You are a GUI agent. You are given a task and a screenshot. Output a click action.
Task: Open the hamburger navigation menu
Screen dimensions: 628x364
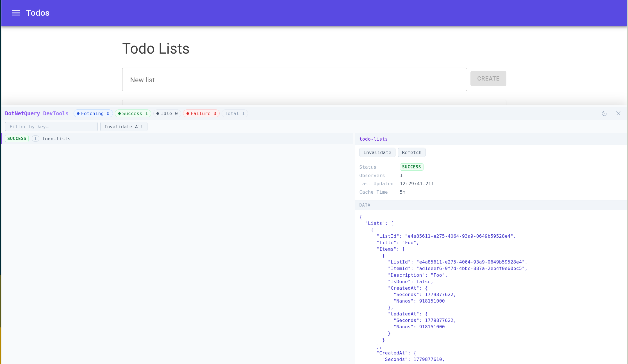(16, 13)
